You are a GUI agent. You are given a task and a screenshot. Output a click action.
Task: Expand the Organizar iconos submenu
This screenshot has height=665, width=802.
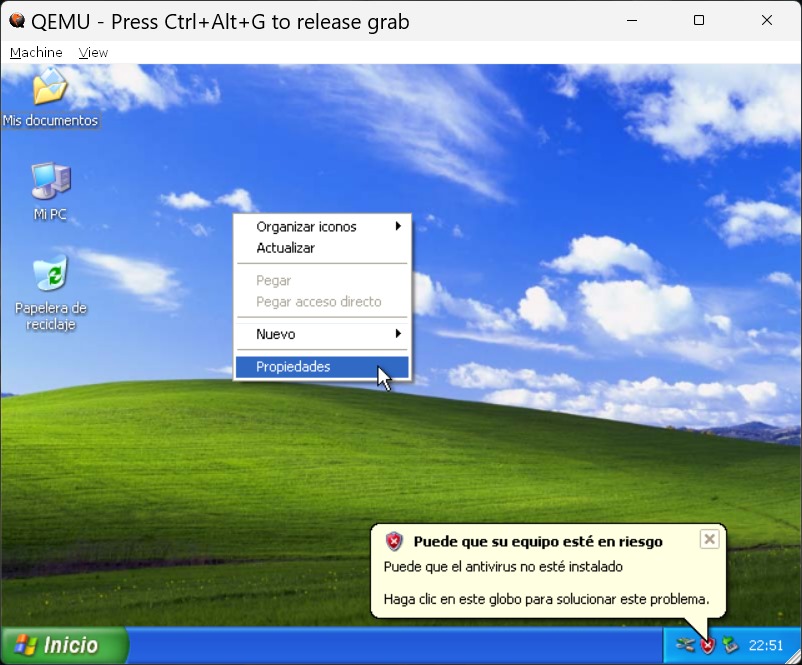point(322,227)
